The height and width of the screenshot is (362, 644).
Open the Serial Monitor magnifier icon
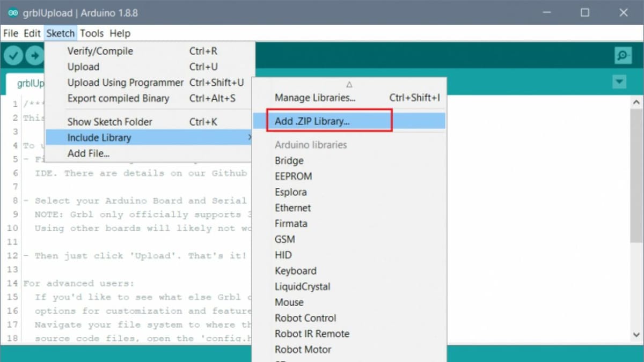pos(623,55)
